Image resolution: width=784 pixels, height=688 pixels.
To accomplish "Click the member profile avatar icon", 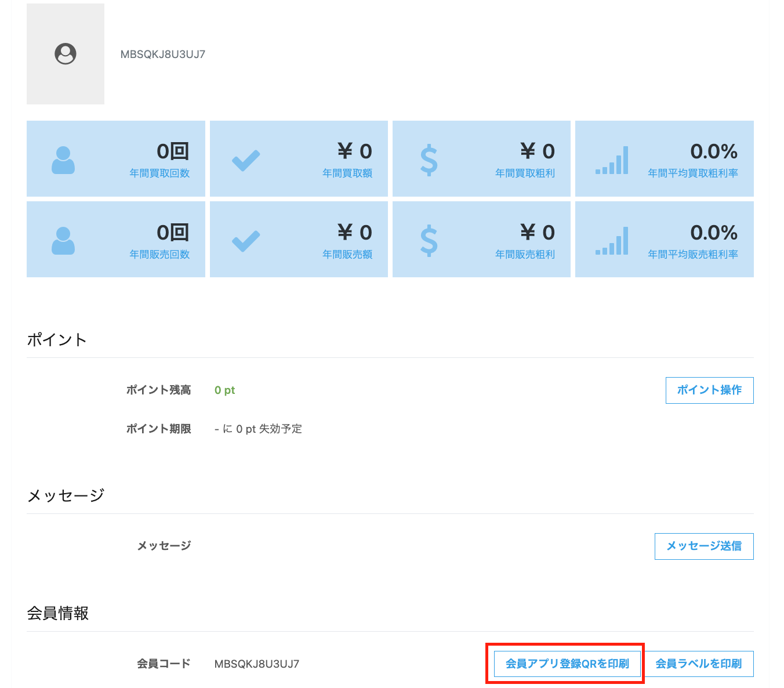I will (66, 54).
